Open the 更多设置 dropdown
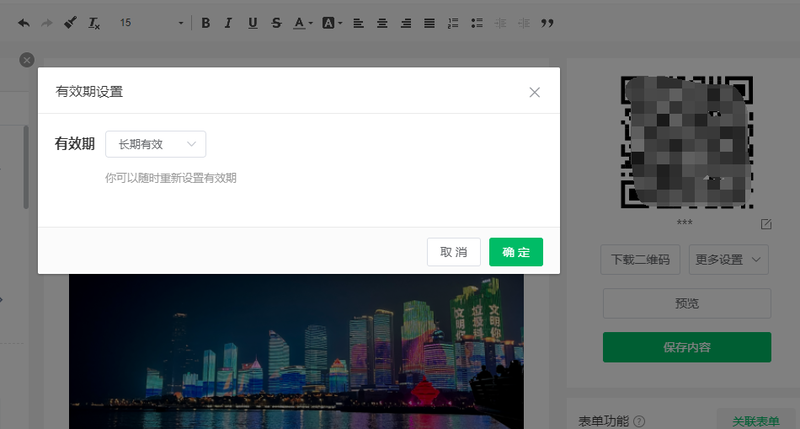 pos(728,259)
